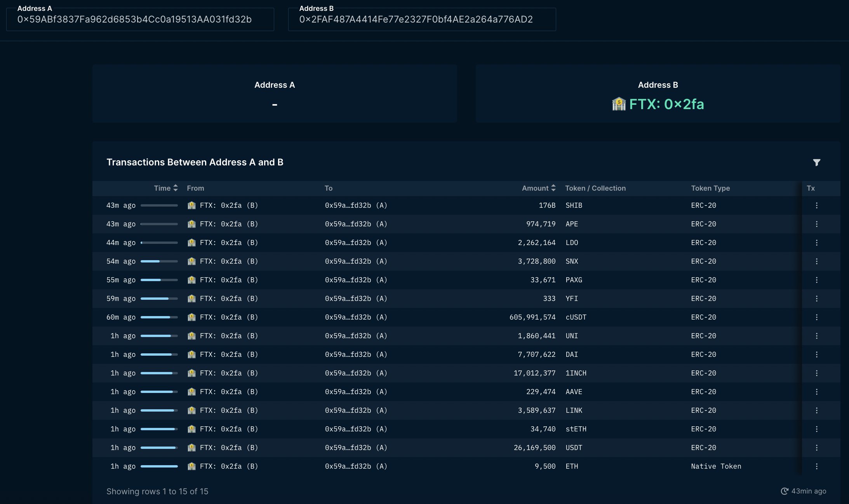This screenshot has width=849, height=504.
Task: Open the transactions filter funnel icon
Action: [816, 162]
